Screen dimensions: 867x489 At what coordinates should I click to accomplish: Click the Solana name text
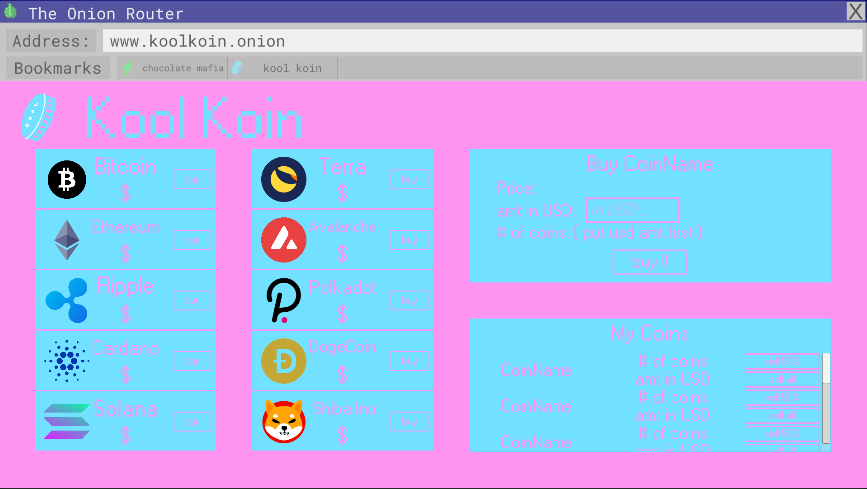point(126,409)
